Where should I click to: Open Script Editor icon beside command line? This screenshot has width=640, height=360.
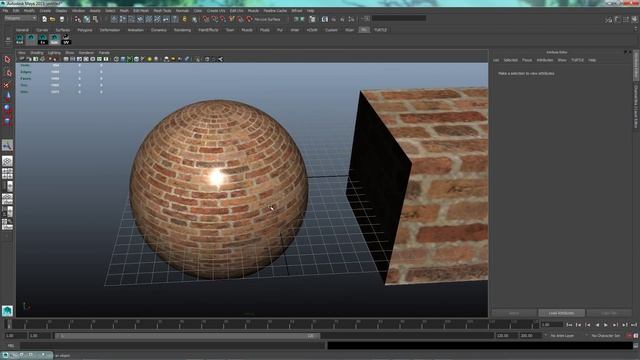(x=636, y=345)
